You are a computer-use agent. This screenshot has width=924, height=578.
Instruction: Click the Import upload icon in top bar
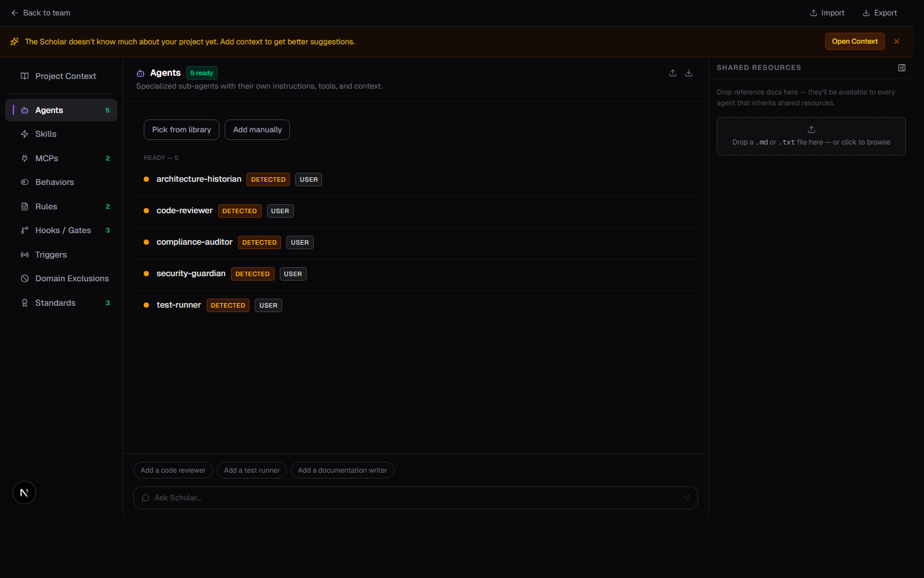(814, 13)
